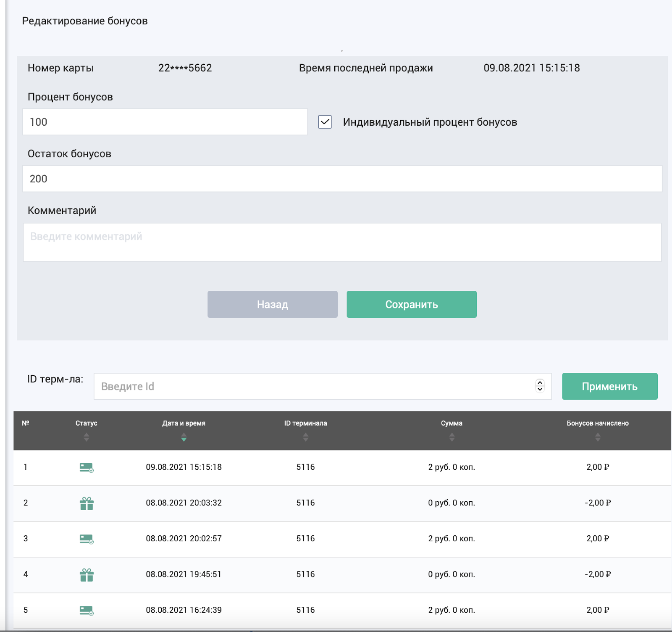Click the gift status icon in row 2
This screenshot has width=672, height=632.
(87, 503)
